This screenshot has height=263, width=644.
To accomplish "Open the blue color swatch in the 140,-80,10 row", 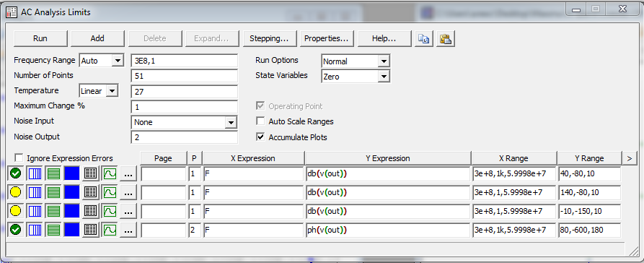I will (x=72, y=192).
